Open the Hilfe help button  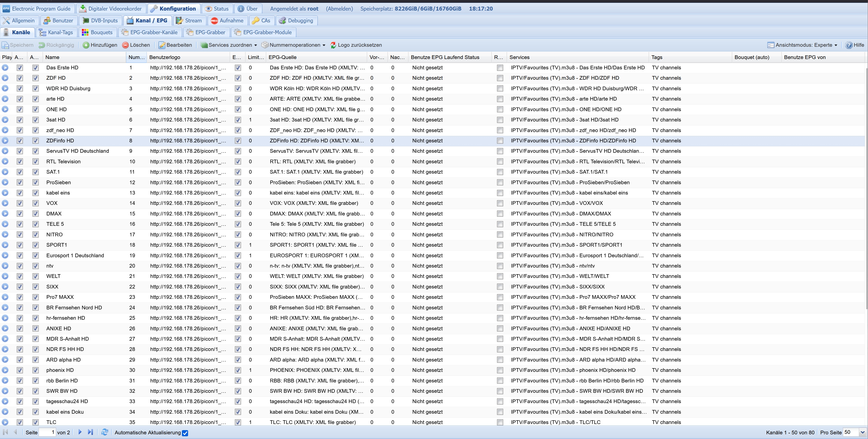tap(855, 45)
